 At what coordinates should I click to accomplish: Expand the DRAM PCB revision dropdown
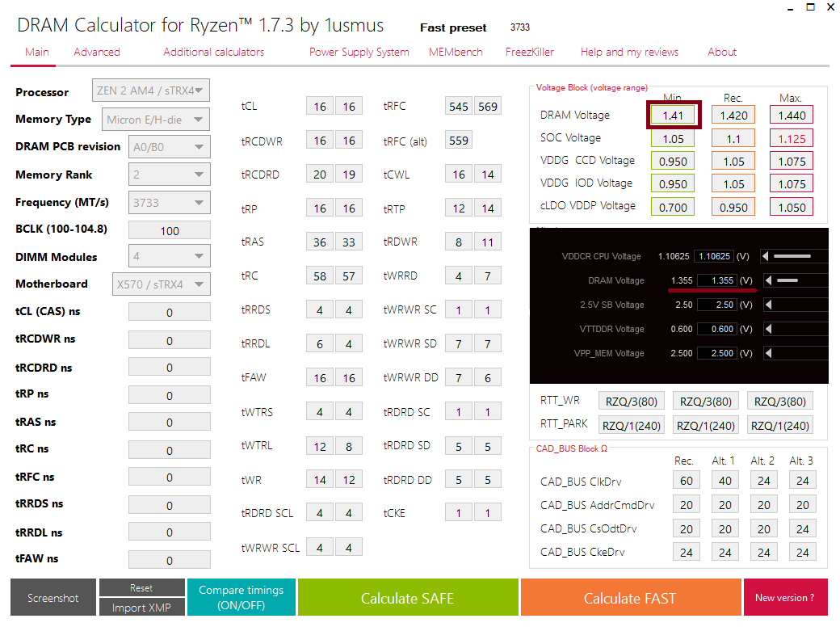coord(170,147)
